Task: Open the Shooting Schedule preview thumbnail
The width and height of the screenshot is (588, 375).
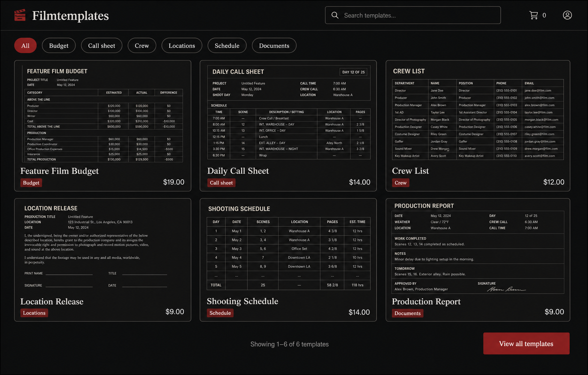Action: pyautogui.click(x=288, y=247)
